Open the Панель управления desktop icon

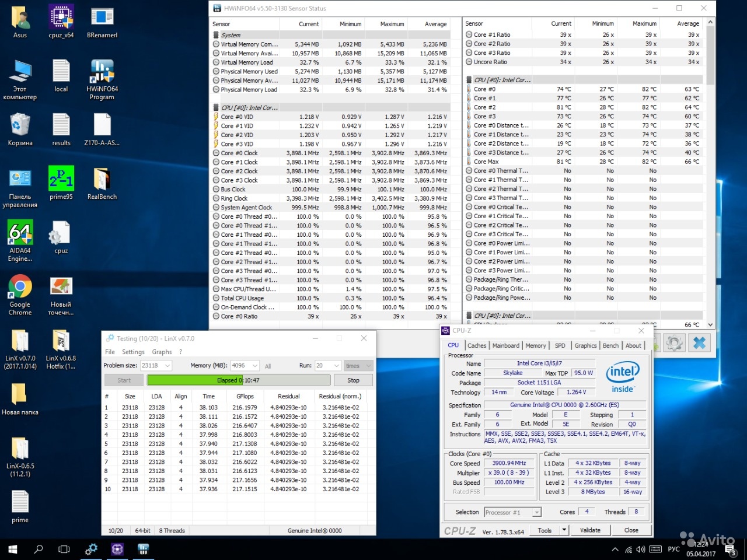[x=20, y=188]
